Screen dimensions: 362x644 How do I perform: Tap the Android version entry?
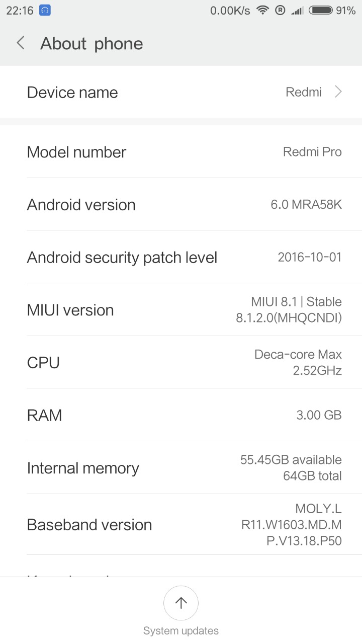pyautogui.click(x=181, y=205)
